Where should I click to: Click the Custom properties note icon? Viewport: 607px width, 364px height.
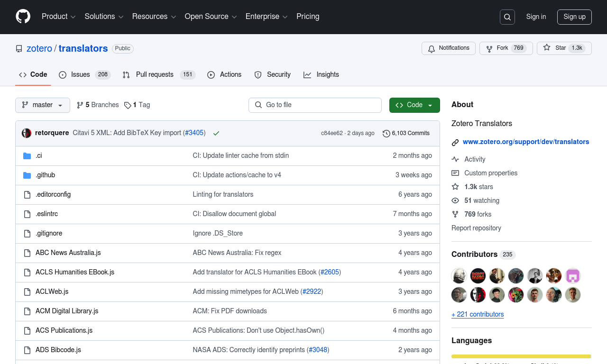[455, 173]
